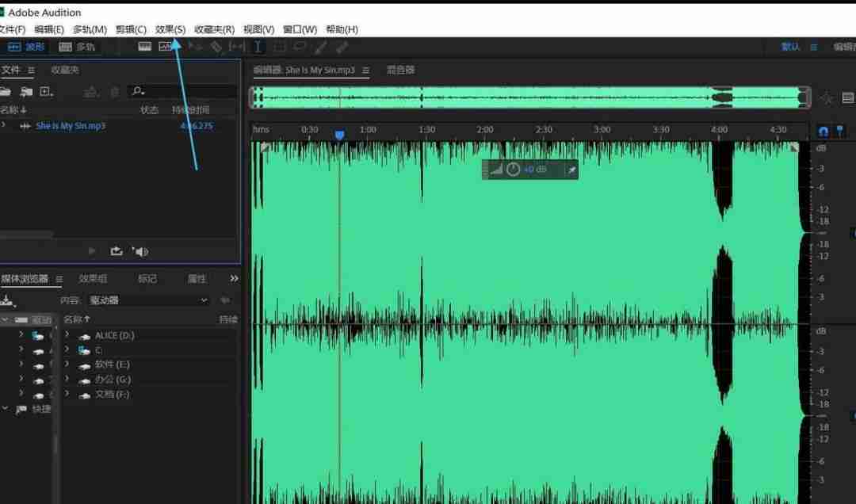Select She Is My Sin.mp3 in Files panel

pos(70,125)
